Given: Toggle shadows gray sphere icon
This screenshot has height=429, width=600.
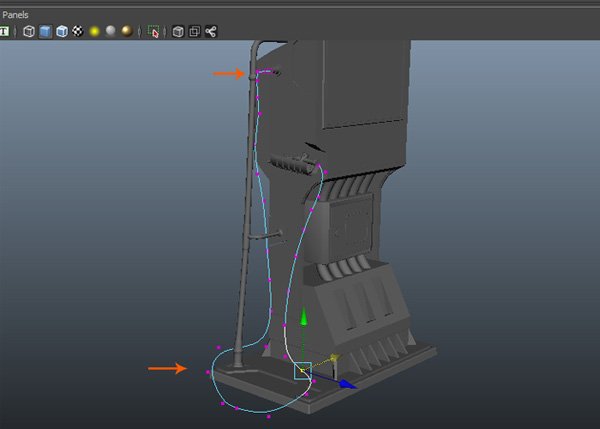Looking at the screenshot, I should (x=111, y=31).
